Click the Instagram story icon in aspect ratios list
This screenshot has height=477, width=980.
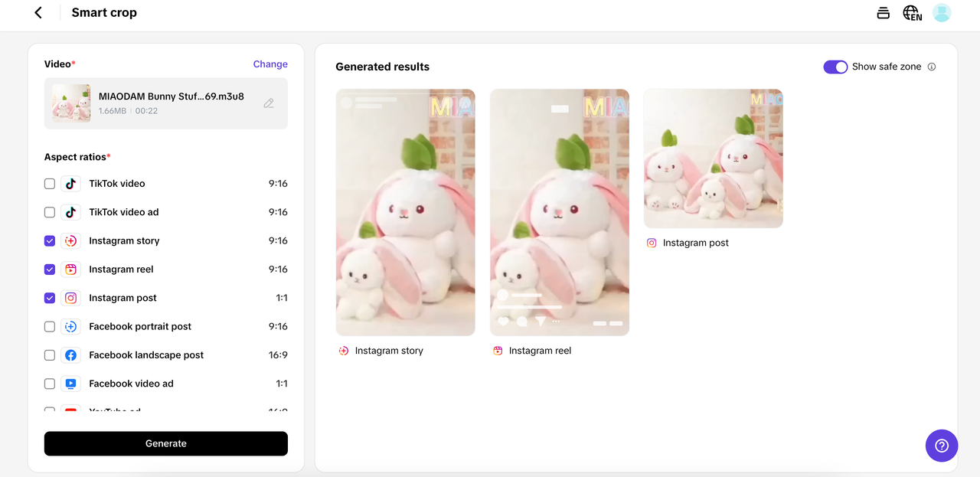click(70, 240)
